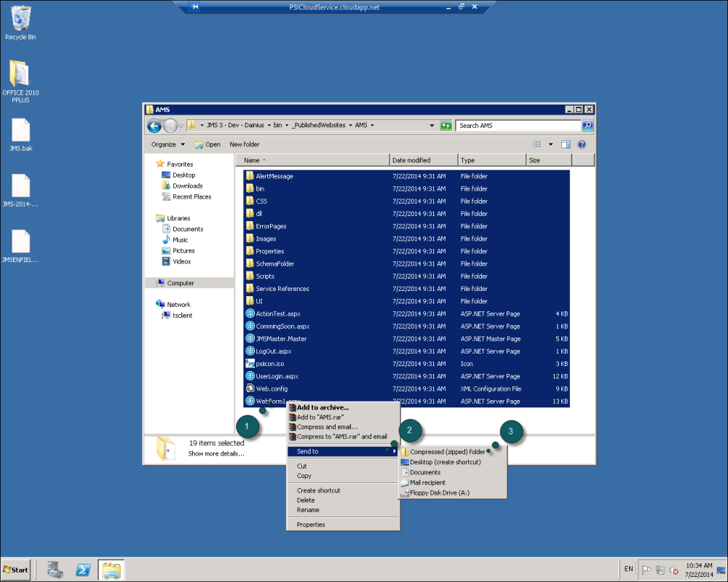
Task: Select the OFFICE 2010 PPLUS folder icon
Action: coord(20,81)
